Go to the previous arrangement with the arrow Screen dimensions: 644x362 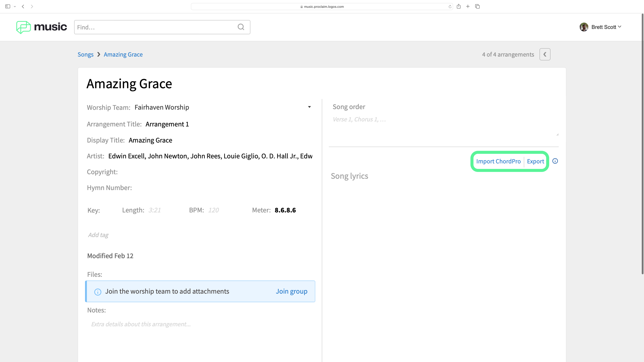545,54
